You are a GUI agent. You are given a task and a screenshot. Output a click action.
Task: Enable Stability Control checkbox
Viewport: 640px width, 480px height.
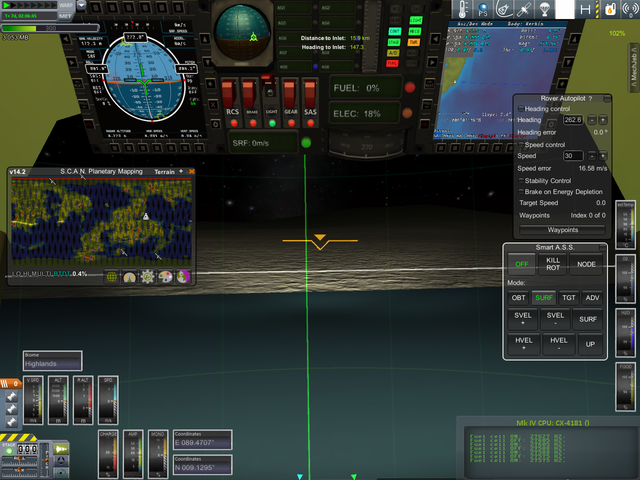click(x=521, y=180)
